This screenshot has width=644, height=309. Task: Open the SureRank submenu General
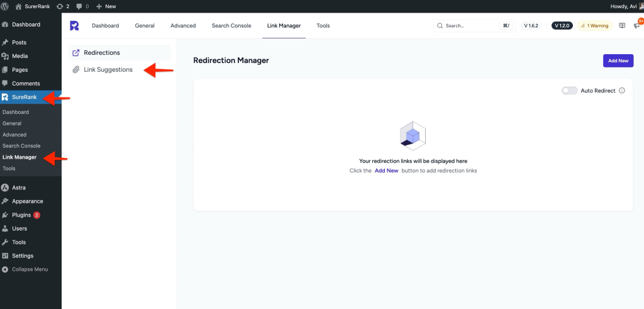(x=12, y=123)
